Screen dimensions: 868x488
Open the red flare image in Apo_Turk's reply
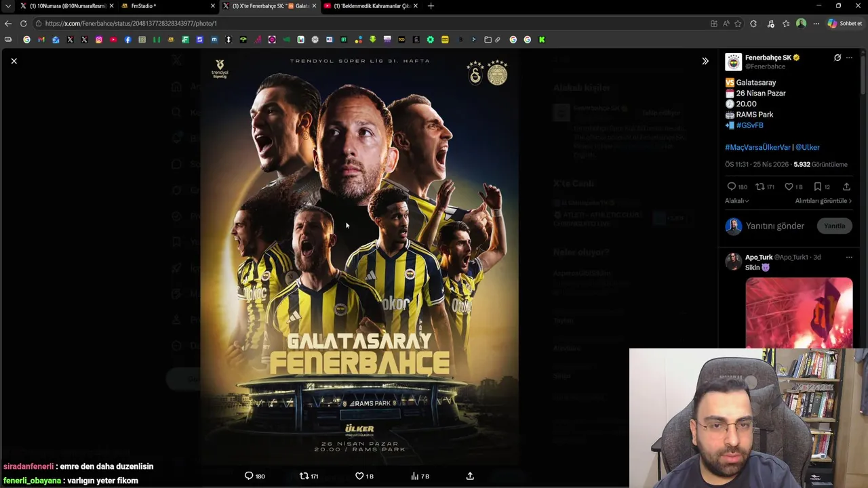pyautogui.click(x=799, y=312)
